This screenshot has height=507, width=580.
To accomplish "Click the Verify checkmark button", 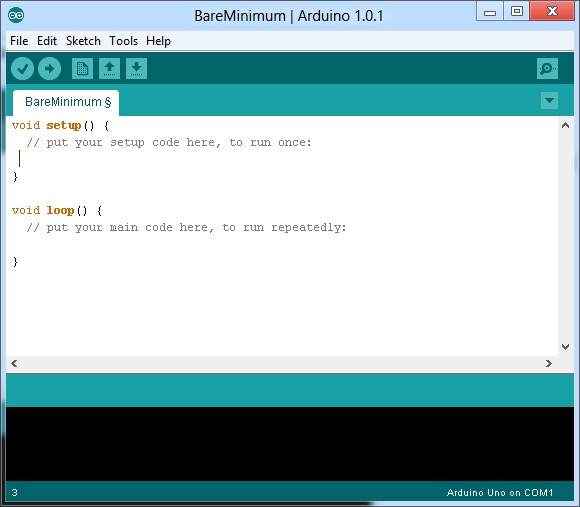I will 23,68.
